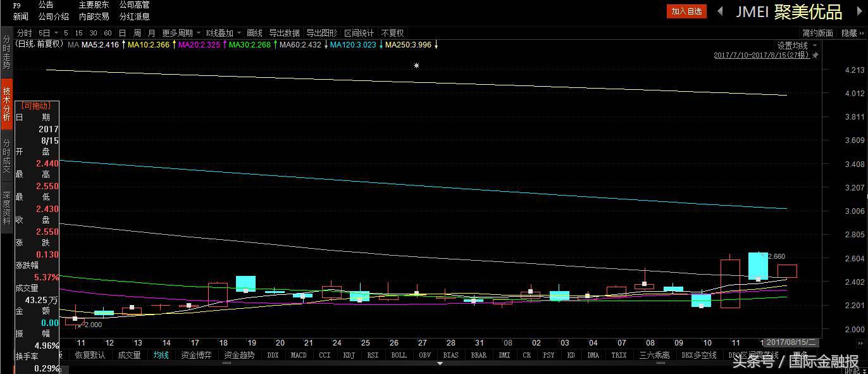The width and height of the screenshot is (868, 374).
Task: Click the pin icon beside the date range
Action: (815, 56)
